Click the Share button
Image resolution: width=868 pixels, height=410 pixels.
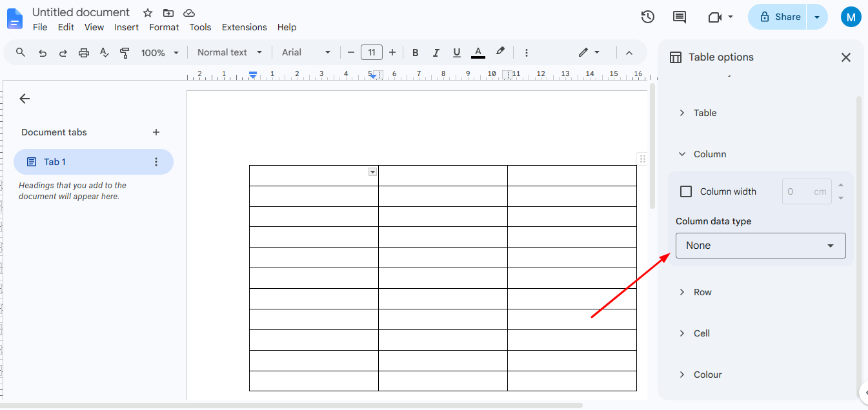(779, 17)
